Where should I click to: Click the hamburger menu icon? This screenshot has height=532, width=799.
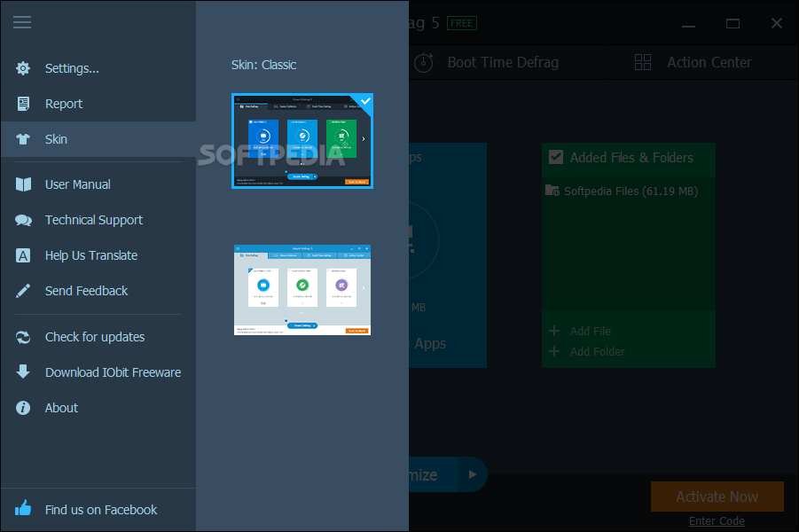(x=22, y=22)
